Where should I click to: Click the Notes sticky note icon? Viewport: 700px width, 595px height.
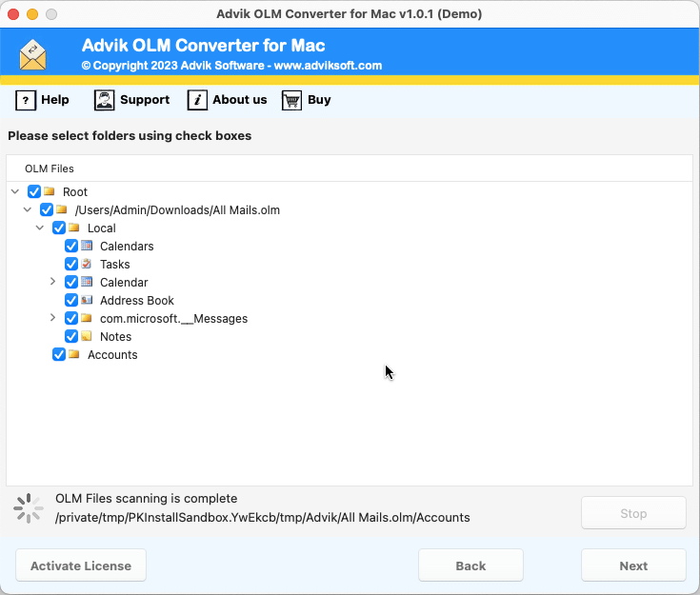[x=87, y=336]
